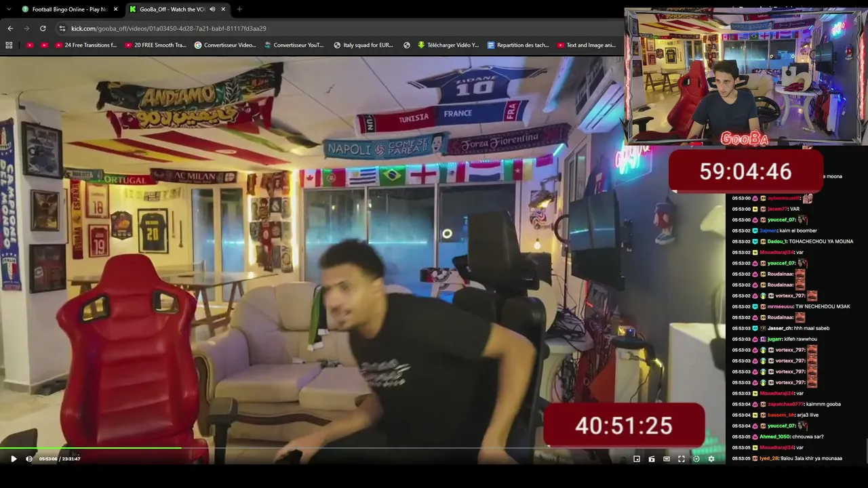Open the '24 Free Transitions' bookmark
Viewport: 868px width, 488px height.
coord(86,45)
